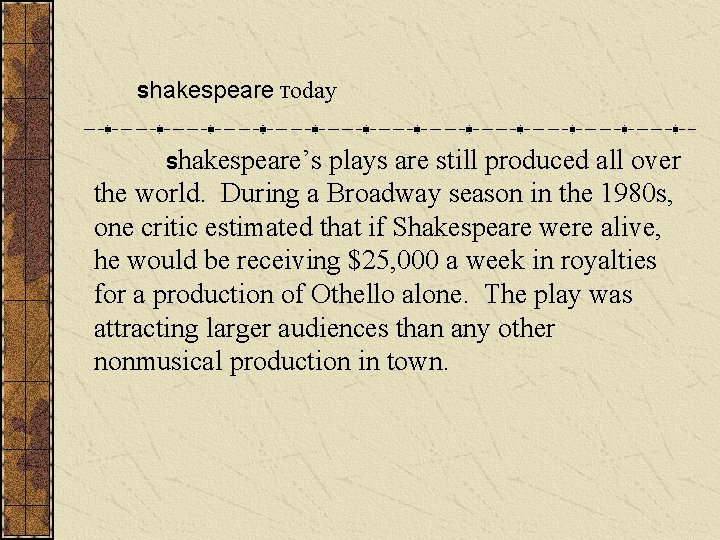Image resolution: width=720 pixels, height=540 pixels.
Task: Click the word "attracting" in the paragraph
Action: (144, 328)
